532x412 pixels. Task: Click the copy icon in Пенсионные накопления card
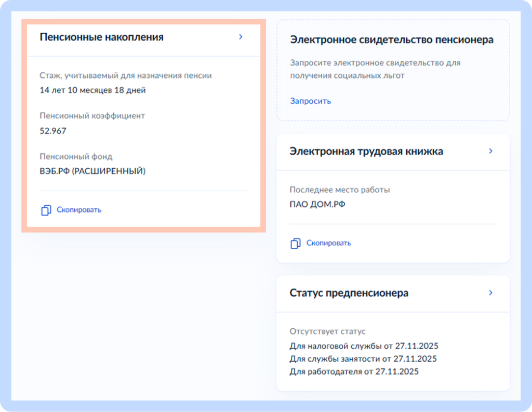click(46, 210)
